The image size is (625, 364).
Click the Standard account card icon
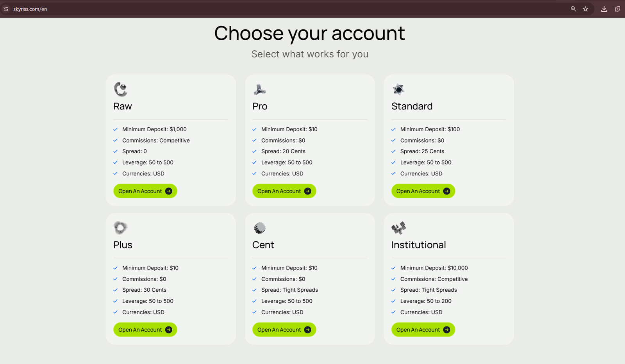(399, 89)
